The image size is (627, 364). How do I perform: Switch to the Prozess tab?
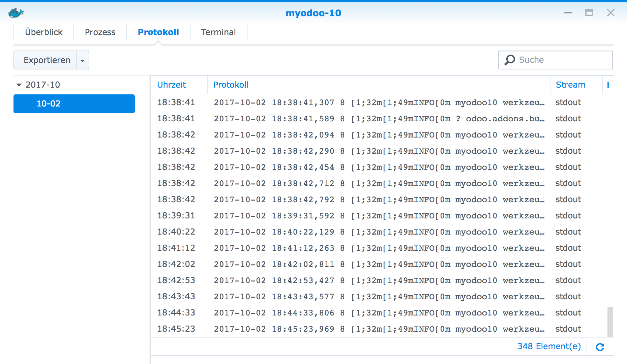point(100,32)
